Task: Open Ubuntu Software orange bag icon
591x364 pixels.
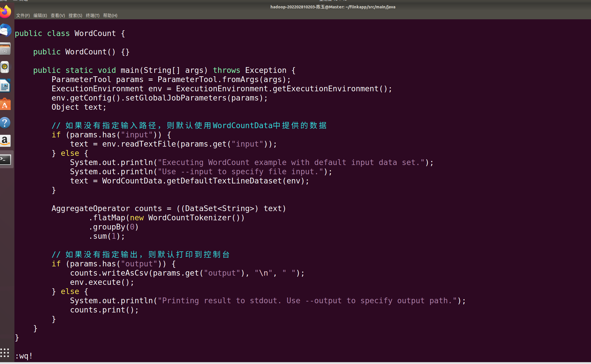Action: [5, 104]
